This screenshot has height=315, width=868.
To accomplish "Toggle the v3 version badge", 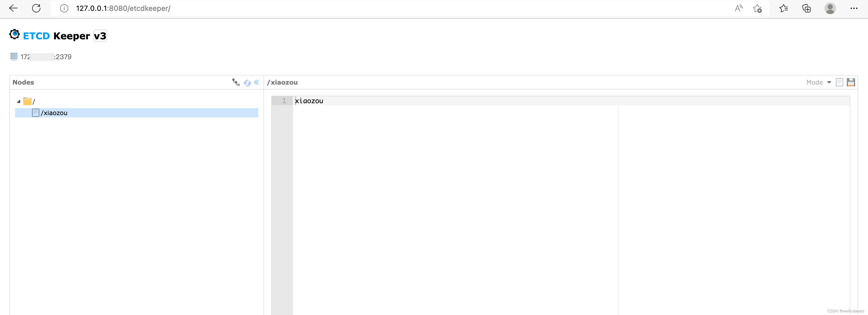I will (100, 36).
